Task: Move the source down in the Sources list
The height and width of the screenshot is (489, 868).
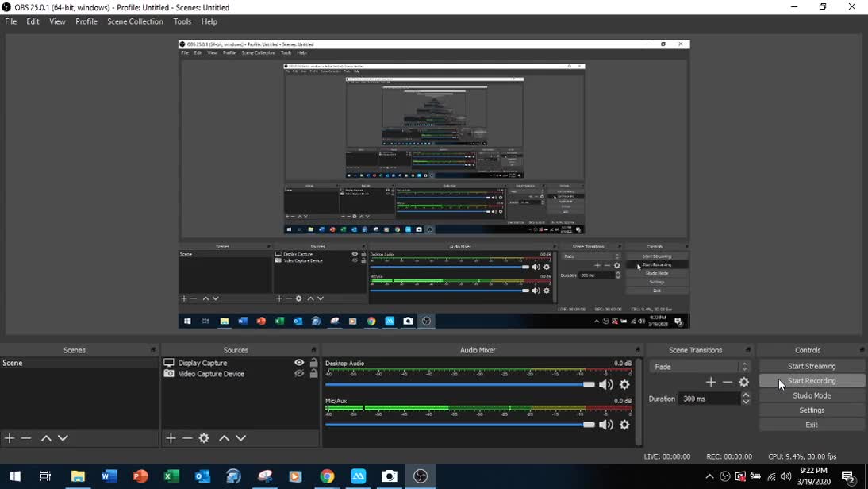Action: (x=241, y=438)
